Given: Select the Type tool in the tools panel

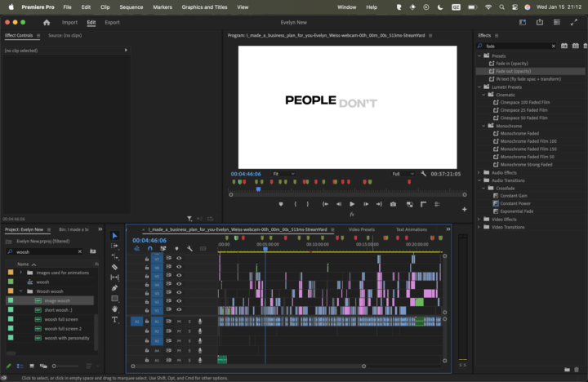Looking at the screenshot, I should (x=114, y=320).
